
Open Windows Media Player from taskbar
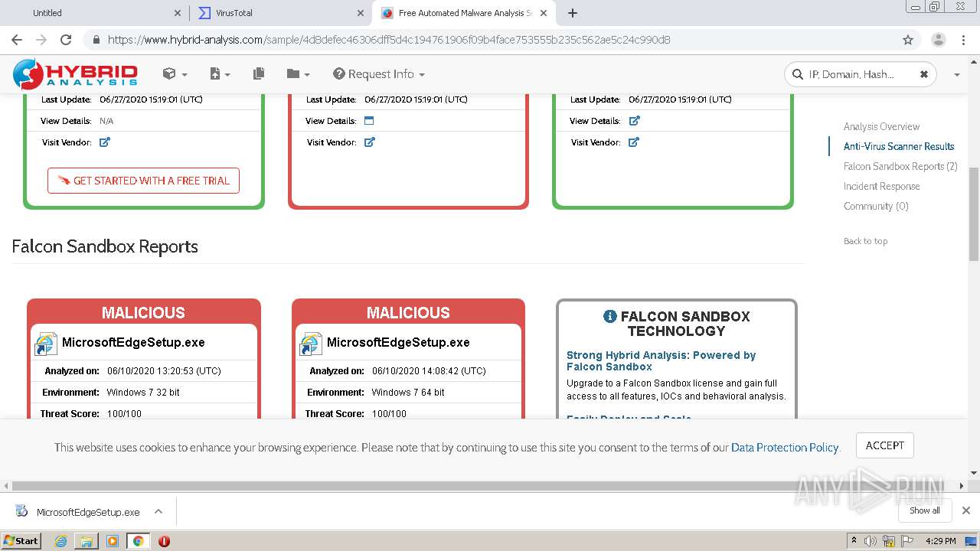click(x=112, y=541)
